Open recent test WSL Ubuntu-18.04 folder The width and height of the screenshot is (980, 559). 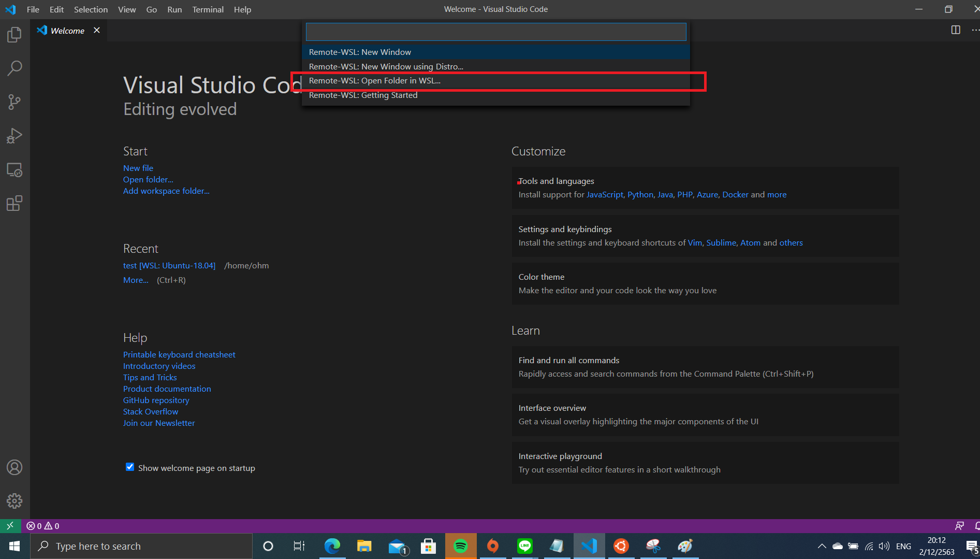(x=169, y=265)
